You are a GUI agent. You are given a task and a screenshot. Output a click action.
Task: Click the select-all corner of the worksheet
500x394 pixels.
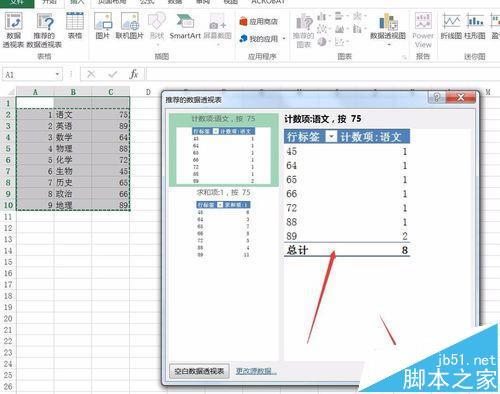coord(8,92)
